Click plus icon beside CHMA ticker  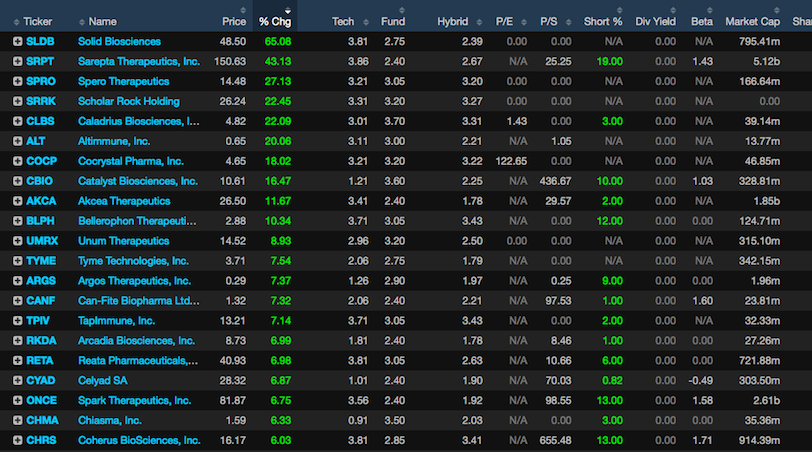pos(17,420)
